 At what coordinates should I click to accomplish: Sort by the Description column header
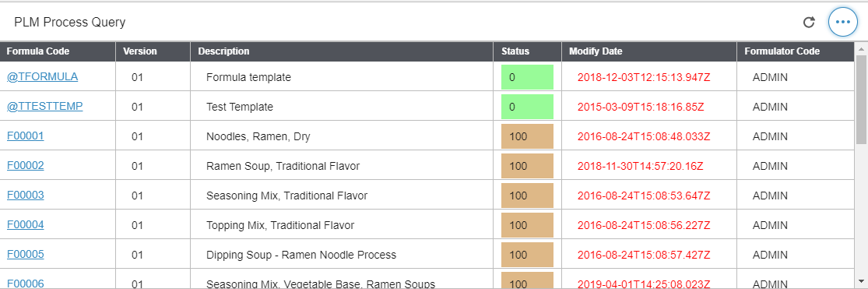pos(342,51)
